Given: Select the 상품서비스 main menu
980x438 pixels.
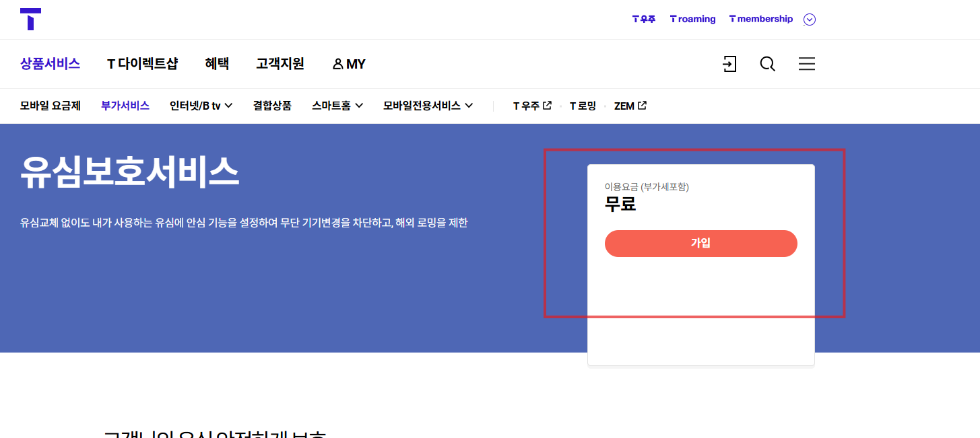Looking at the screenshot, I should click(x=50, y=64).
